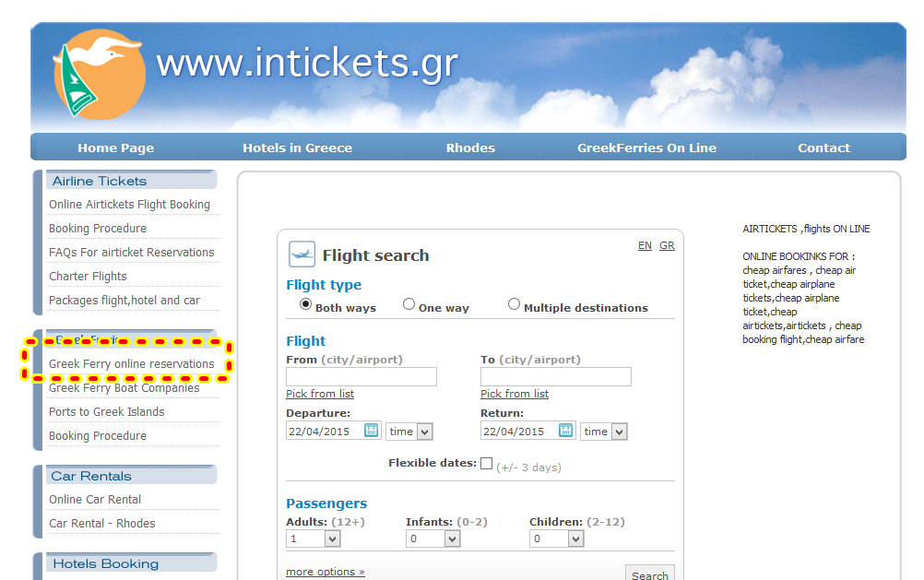Open the Departure date calendar icon
This screenshot has width=924, height=580.
click(372, 431)
